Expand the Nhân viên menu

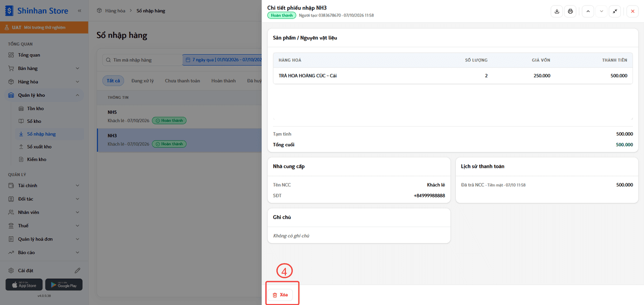coord(44,212)
